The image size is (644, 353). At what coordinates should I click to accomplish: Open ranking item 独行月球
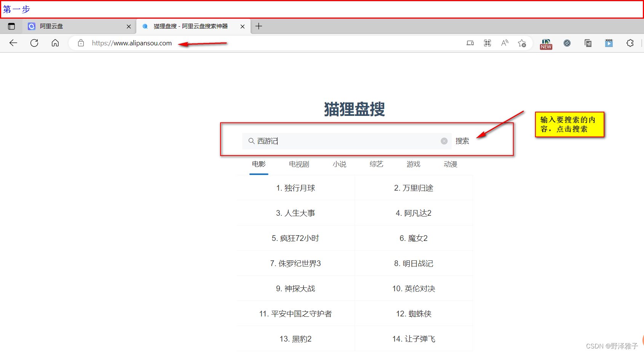[296, 188]
